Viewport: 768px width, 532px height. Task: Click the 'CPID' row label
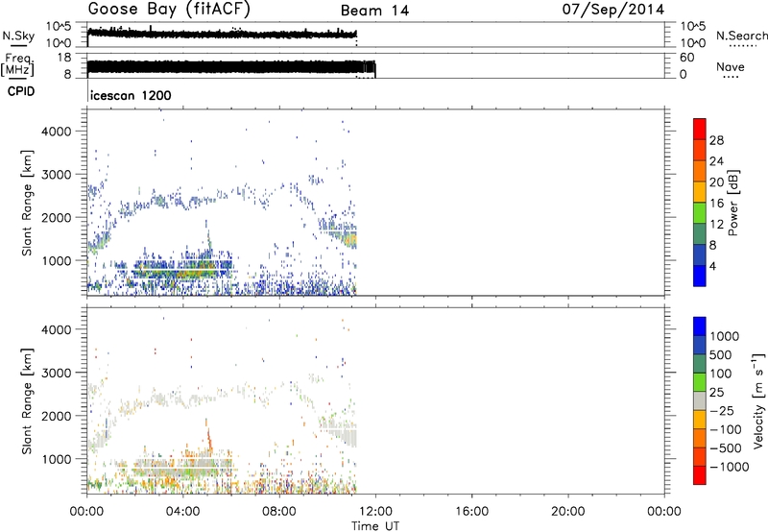(21, 91)
